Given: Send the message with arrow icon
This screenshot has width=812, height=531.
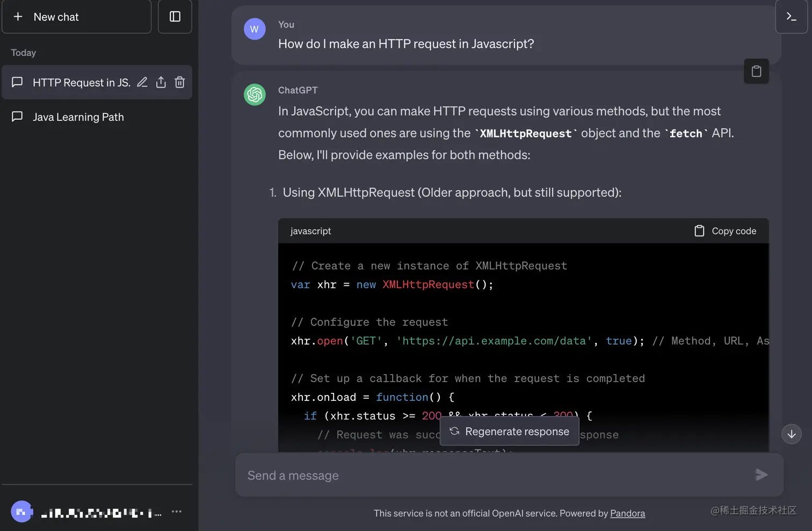Looking at the screenshot, I should click(761, 475).
